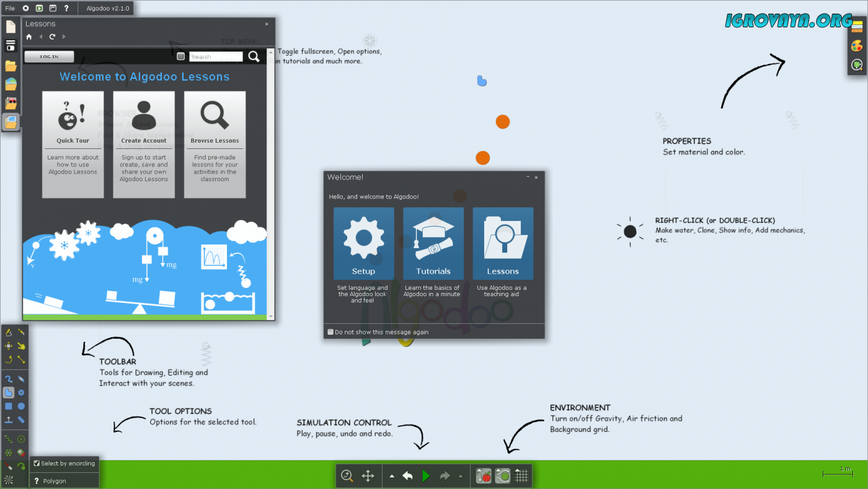The height and width of the screenshot is (489, 868).
Task: Select the blue Box tool
Action: pos(9,406)
